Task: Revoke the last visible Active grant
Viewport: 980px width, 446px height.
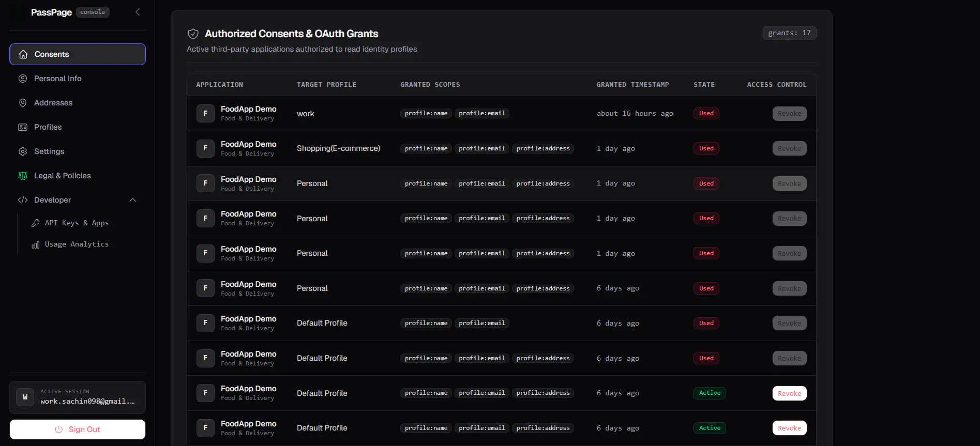Action: [x=789, y=428]
